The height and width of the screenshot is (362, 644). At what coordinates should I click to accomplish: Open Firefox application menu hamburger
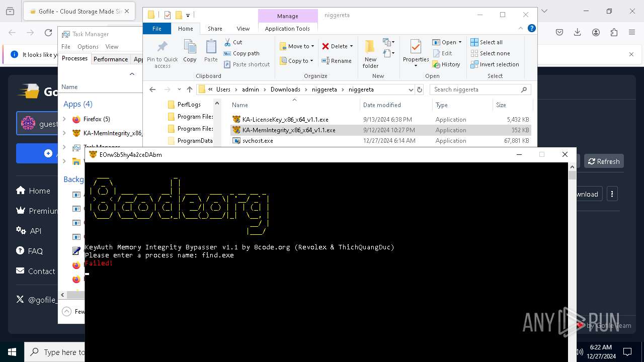pos(632,33)
